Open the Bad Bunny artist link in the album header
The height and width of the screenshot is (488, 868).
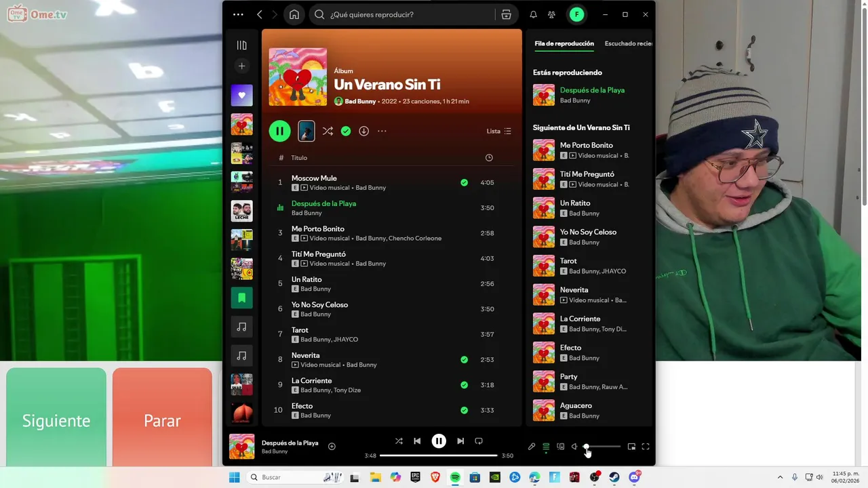pyautogui.click(x=360, y=101)
